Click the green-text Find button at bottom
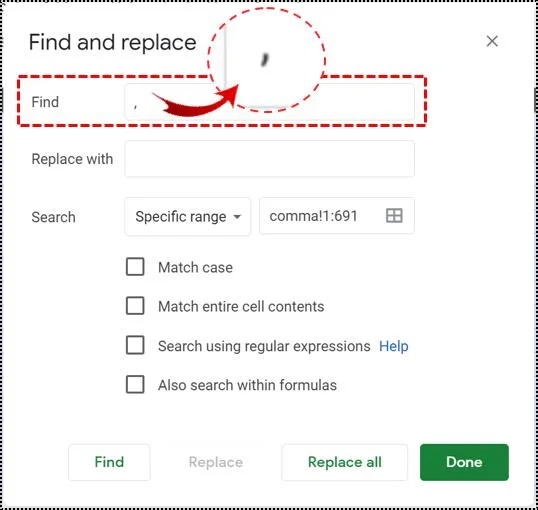 point(109,462)
